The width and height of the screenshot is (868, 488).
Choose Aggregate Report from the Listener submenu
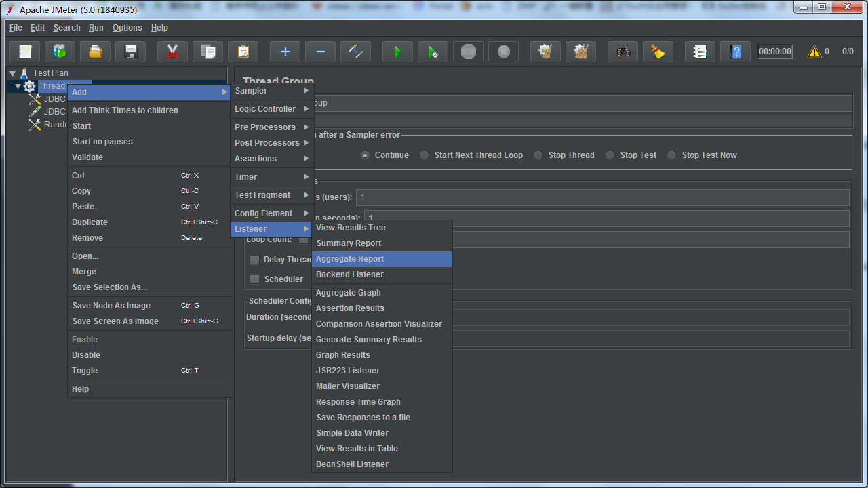(x=382, y=259)
